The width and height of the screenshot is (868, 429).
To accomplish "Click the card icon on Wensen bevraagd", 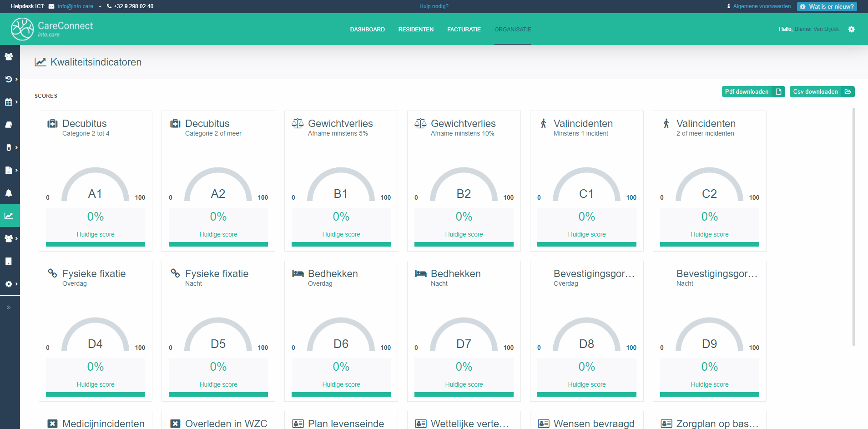I will [x=544, y=424].
